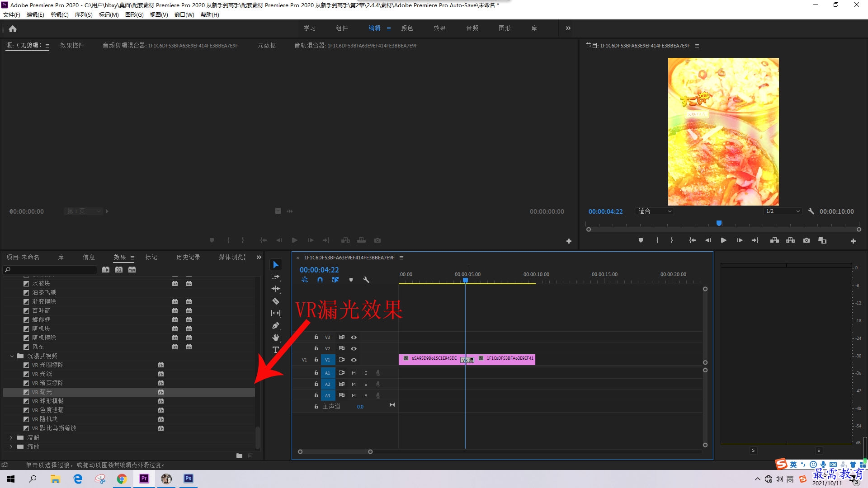The image size is (868, 488).
Task: Open timeline display settings wrench
Action: click(366, 280)
